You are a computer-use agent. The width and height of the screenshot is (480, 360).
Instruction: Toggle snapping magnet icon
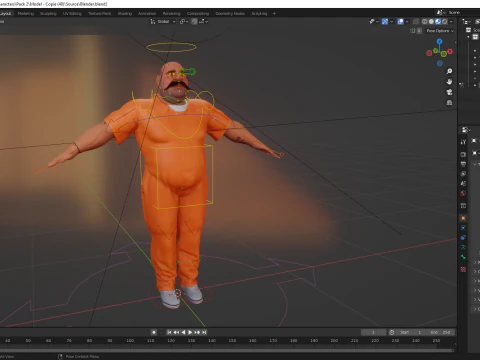click(194, 21)
